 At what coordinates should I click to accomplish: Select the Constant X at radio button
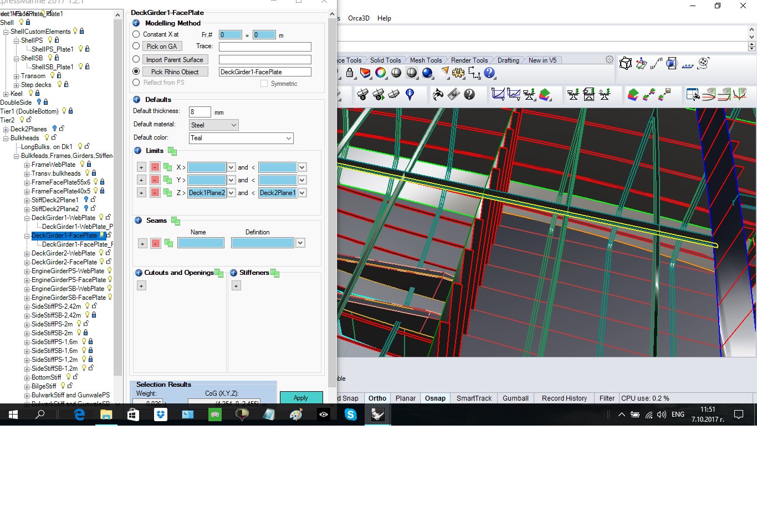[136, 34]
